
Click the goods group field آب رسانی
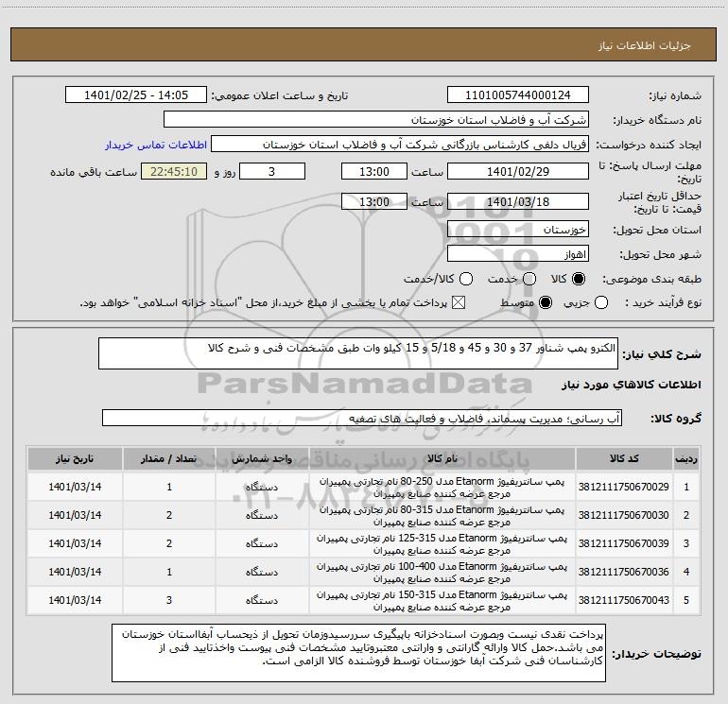(362, 418)
